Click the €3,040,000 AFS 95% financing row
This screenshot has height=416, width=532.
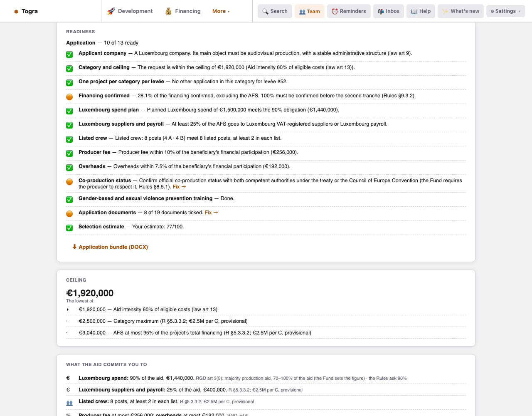[x=266, y=333]
